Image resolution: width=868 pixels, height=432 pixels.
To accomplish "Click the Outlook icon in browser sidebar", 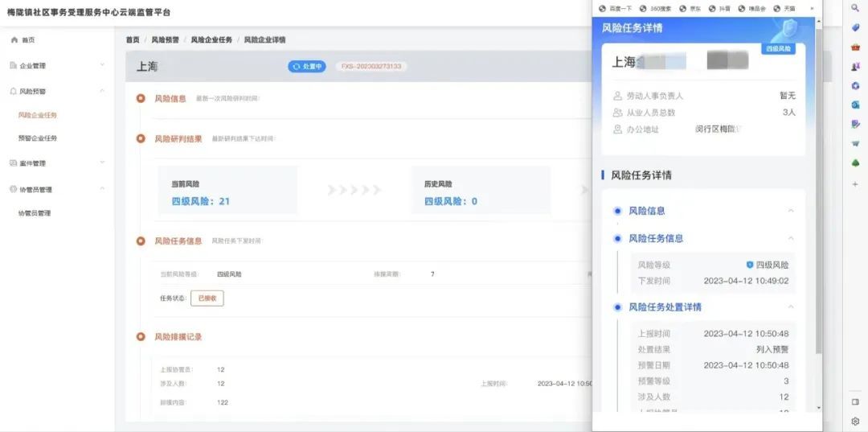I will point(855,105).
